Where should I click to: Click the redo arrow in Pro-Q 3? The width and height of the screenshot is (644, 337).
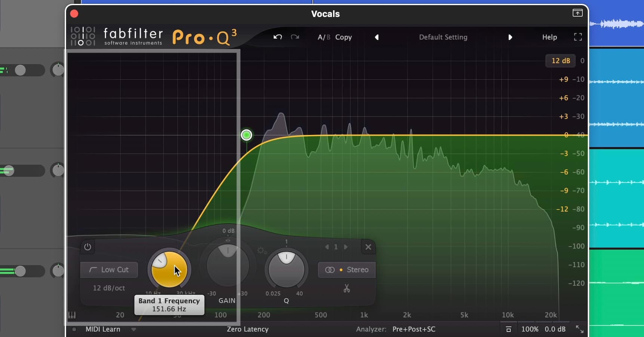(295, 37)
